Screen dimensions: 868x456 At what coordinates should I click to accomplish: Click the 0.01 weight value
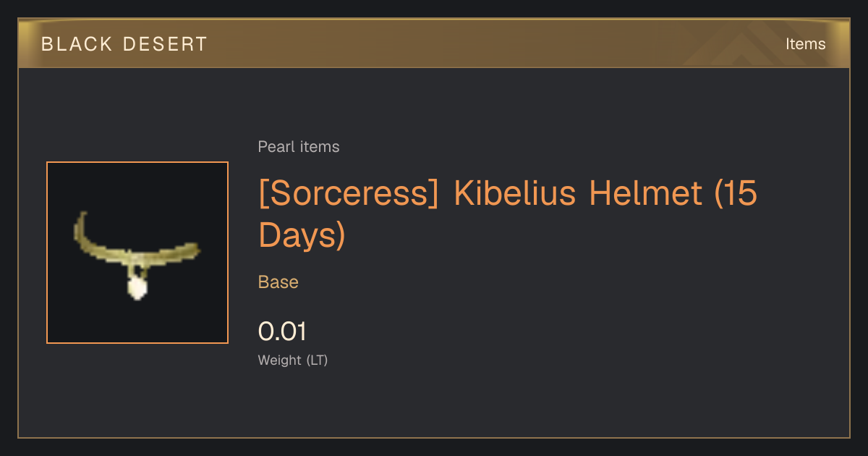(x=283, y=332)
